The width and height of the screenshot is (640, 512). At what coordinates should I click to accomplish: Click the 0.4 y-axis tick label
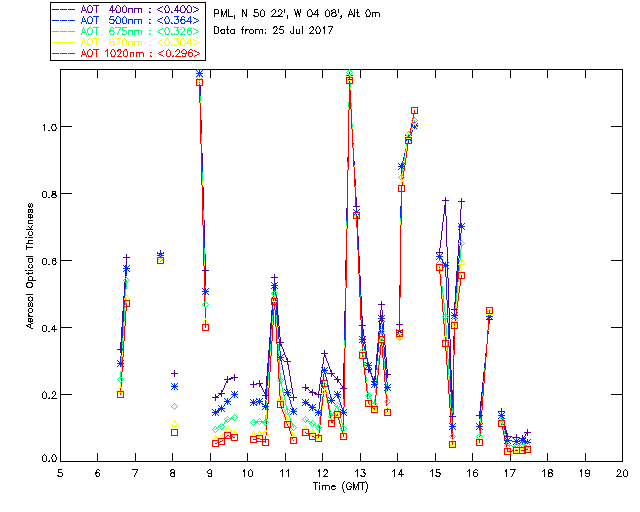49,328
